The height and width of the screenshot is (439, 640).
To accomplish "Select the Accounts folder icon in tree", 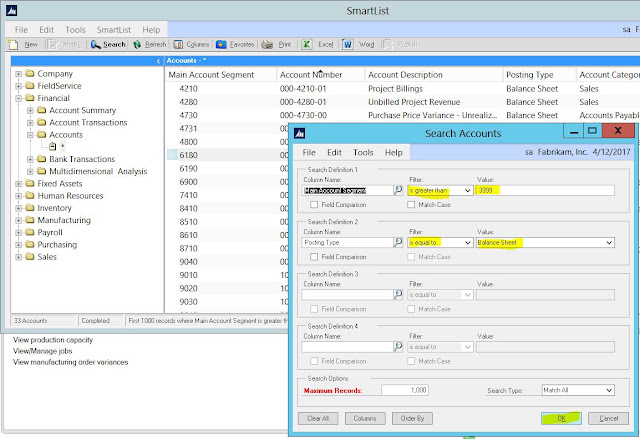I will 42,135.
